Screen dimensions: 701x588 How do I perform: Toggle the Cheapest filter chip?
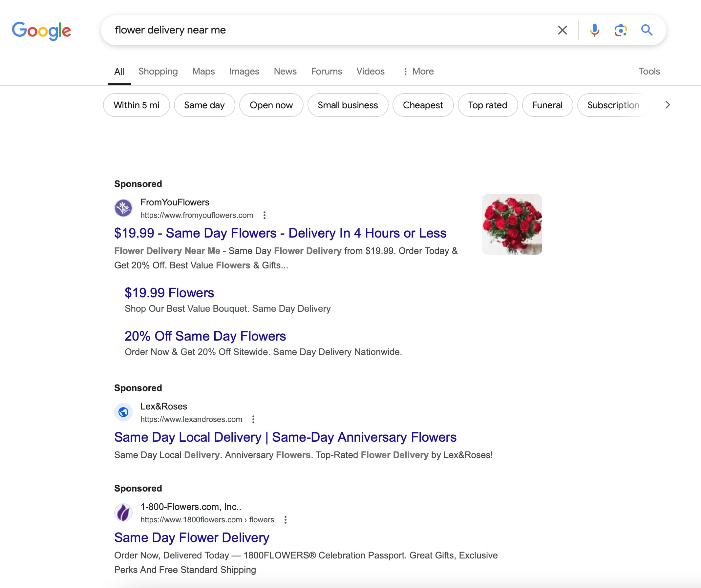[423, 105]
